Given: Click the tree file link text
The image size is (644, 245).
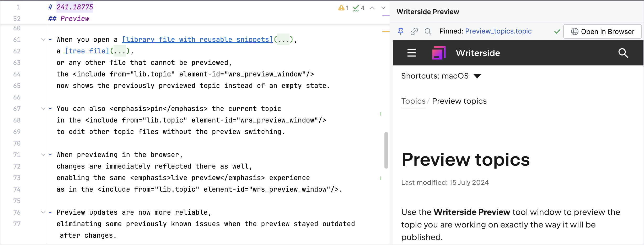Looking at the screenshot, I should pos(87,51).
